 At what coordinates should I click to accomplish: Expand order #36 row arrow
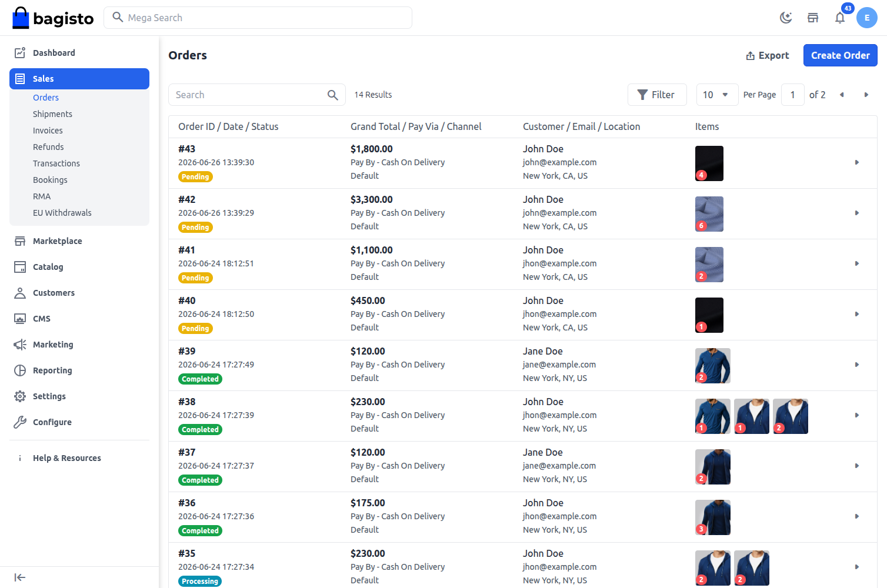857,516
